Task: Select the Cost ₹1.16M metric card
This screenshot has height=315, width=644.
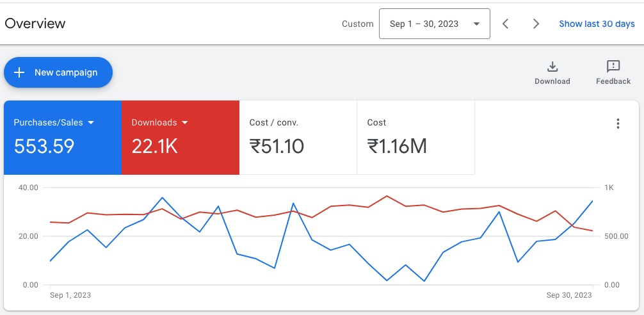Action: 415,138
